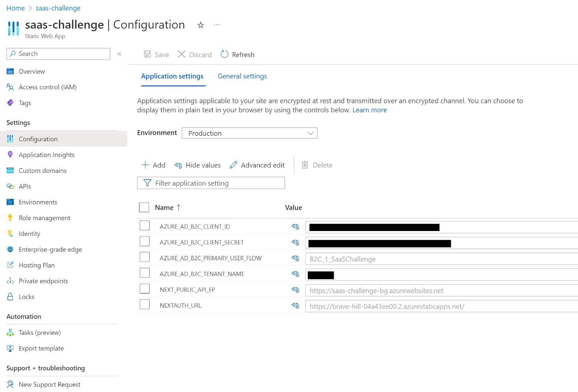Follow the Learn more link
578x392 pixels.
click(370, 110)
